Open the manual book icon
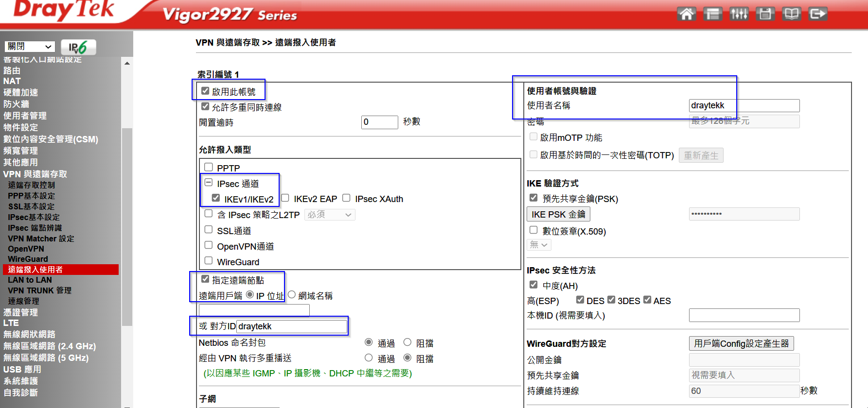 pyautogui.click(x=791, y=14)
